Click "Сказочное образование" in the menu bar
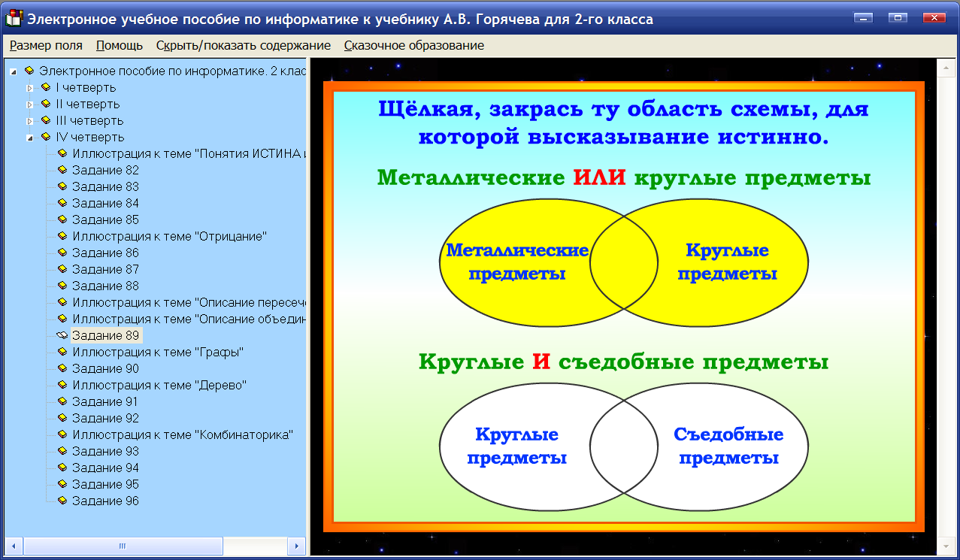Image resolution: width=960 pixels, height=560 pixels. [x=398, y=45]
